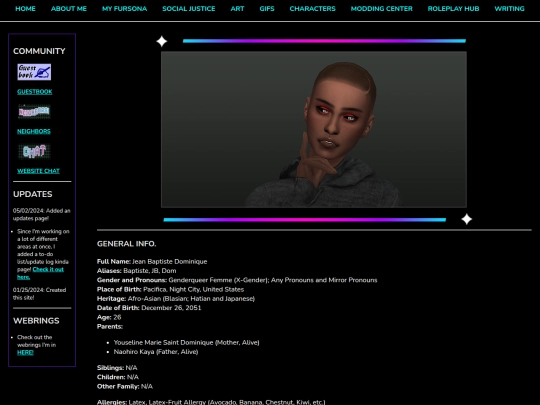Screen dimensions: 540x405
Task: Open the WRITING page
Action: point(509,9)
